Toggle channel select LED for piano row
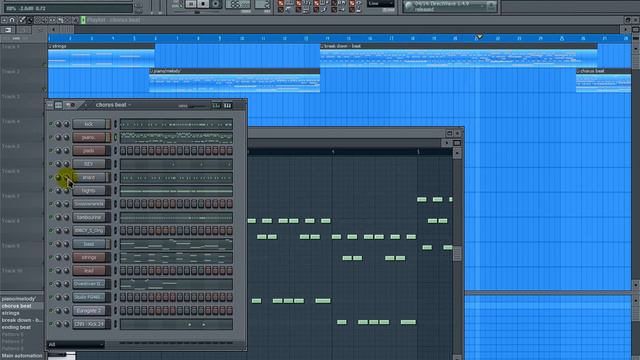 (115, 138)
